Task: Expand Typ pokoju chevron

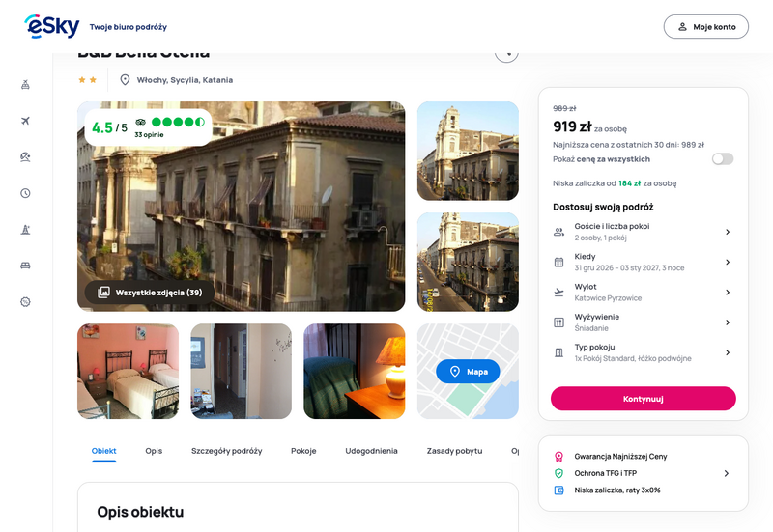Action: tap(728, 352)
